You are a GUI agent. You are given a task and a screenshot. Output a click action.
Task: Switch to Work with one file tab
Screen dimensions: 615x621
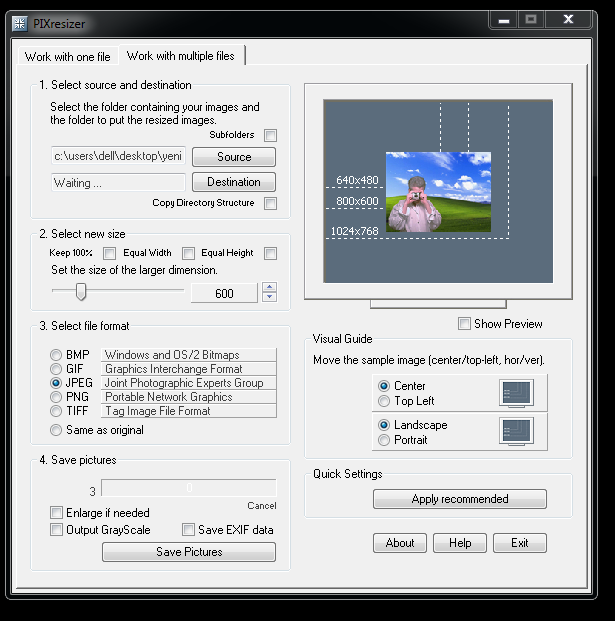[67, 57]
